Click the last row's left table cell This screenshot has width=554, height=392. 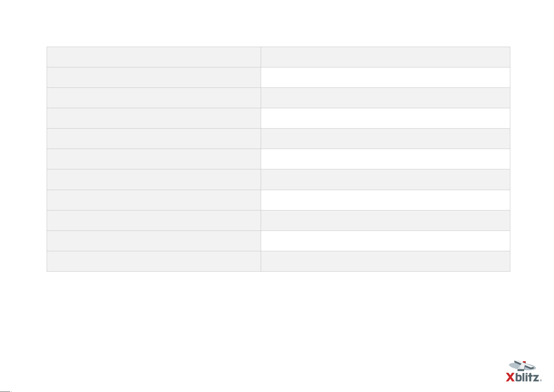[154, 261]
